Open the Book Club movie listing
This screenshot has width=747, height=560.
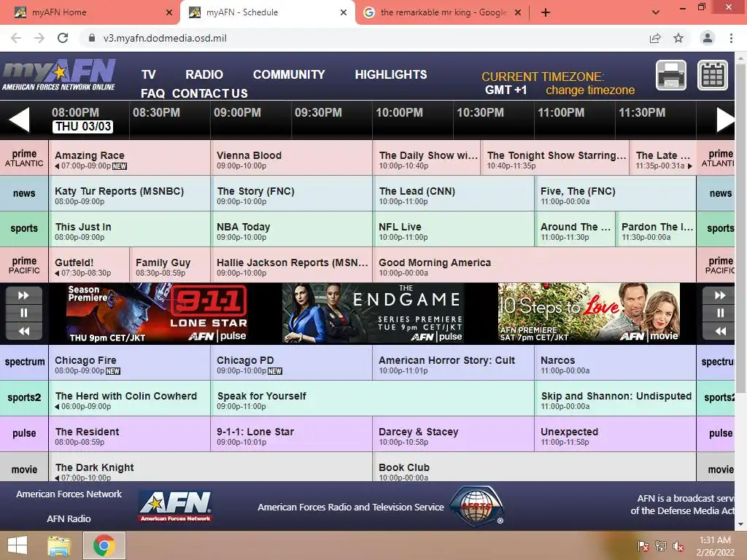pyautogui.click(x=535, y=467)
